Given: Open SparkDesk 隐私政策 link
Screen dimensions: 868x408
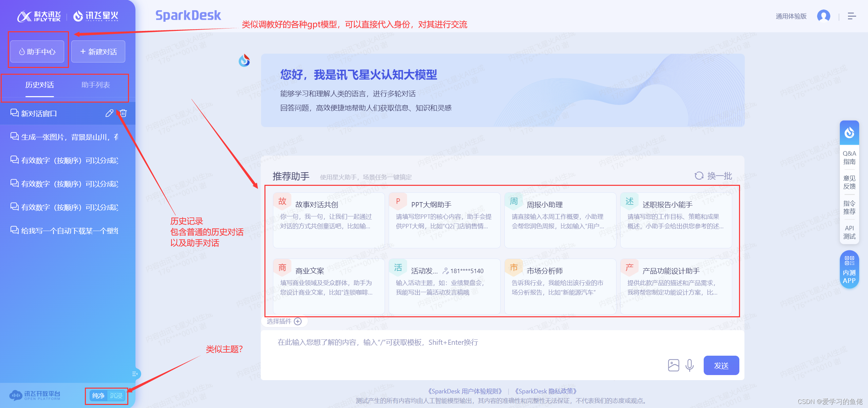Looking at the screenshot, I should [546, 391].
